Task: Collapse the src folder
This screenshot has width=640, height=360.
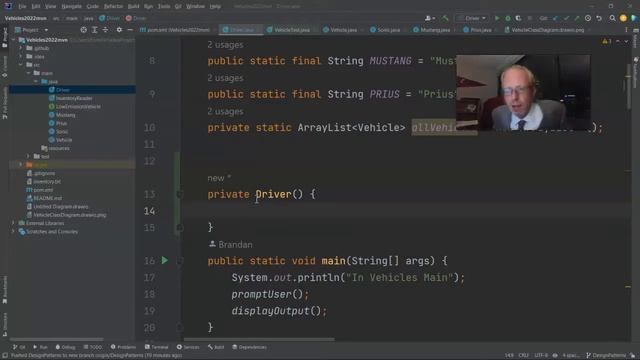Action: (x=21, y=64)
